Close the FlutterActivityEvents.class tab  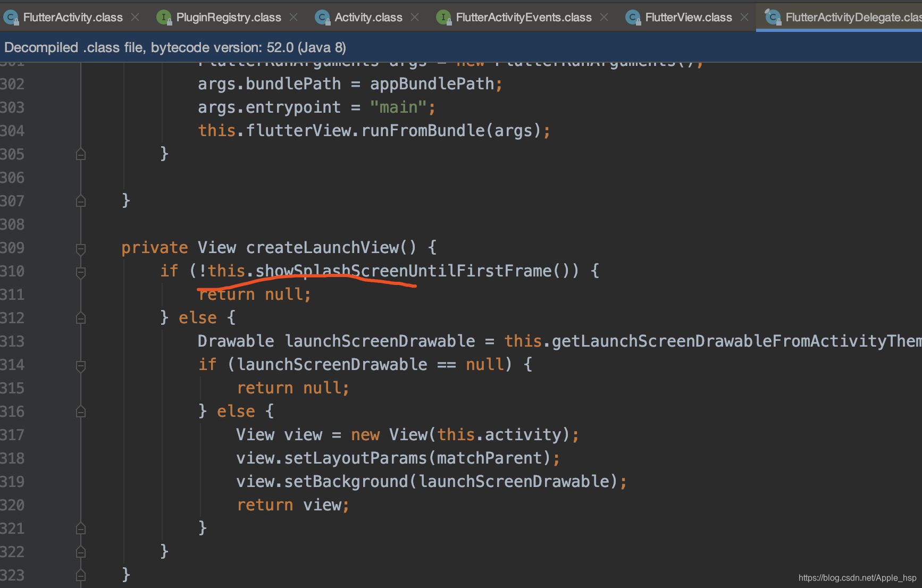point(604,18)
